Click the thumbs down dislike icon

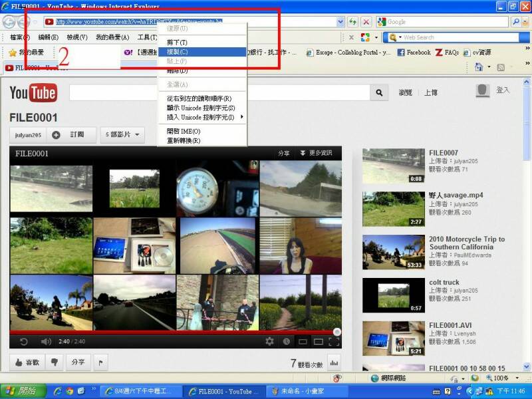(x=55, y=362)
